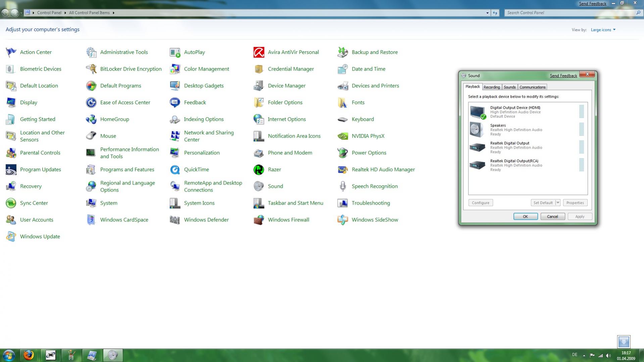This screenshot has height=362, width=644.
Task: Open the Windows SideShow icon
Action: point(343,220)
